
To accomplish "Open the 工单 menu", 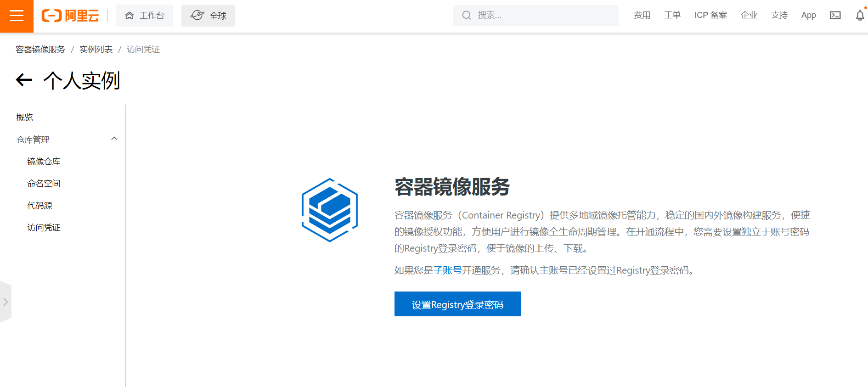I will pos(672,15).
